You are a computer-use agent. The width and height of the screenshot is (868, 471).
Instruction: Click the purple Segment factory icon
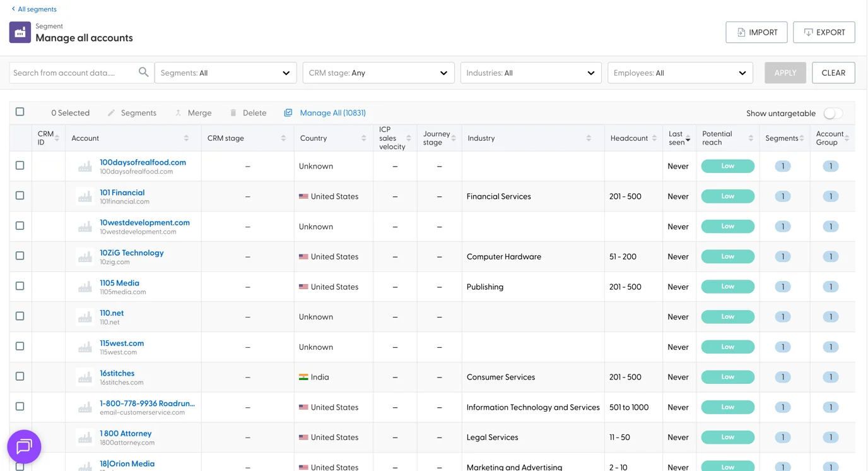(x=20, y=32)
